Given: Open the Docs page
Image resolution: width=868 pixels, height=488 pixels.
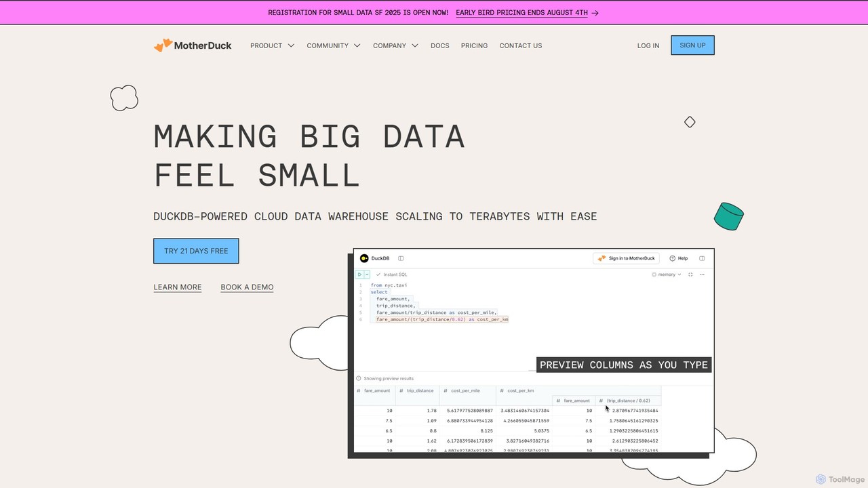Looking at the screenshot, I should 440,45.
